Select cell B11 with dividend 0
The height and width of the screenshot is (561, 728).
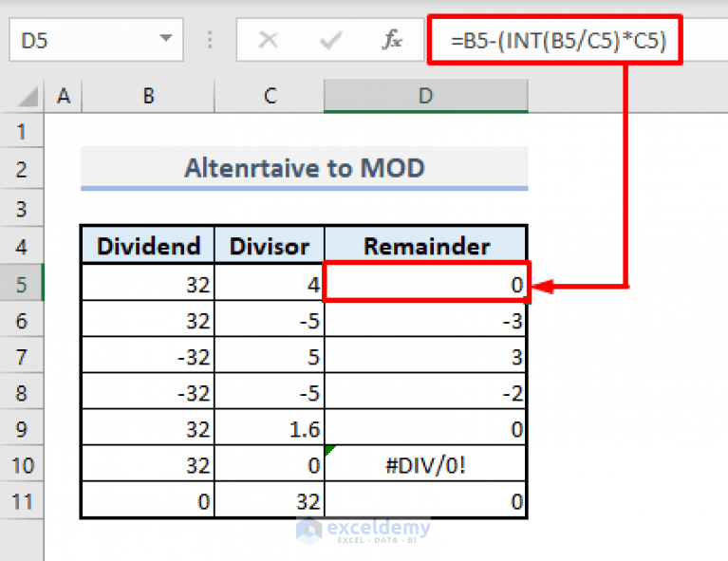148,501
